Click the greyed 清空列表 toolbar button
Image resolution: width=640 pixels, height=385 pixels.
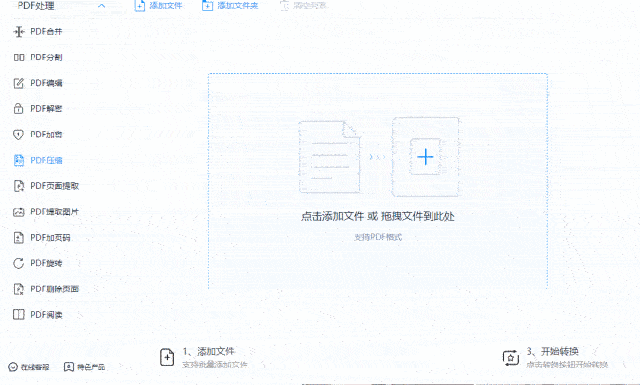[303, 6]
